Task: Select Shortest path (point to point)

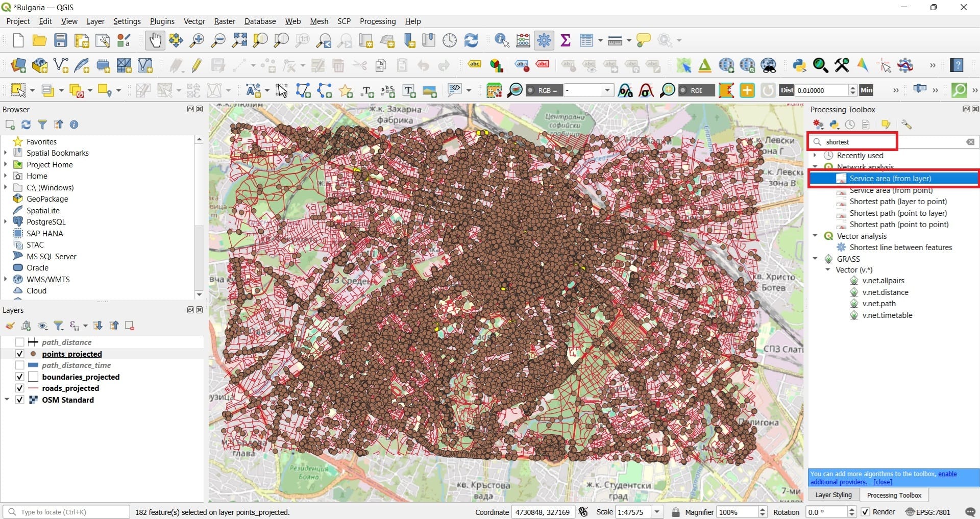Action: coord(899,225)
